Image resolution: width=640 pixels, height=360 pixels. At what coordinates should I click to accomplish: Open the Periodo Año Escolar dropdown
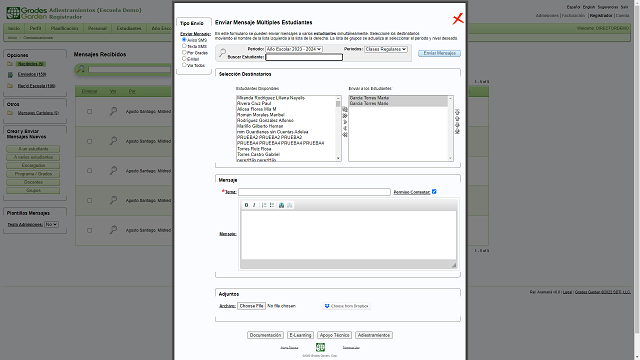(x=294, y=49)
